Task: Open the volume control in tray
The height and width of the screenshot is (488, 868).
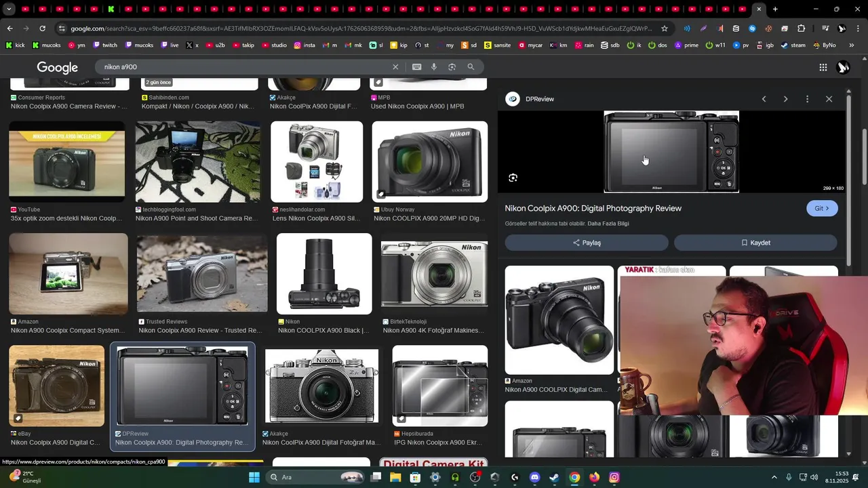Action: coord(814,477)
